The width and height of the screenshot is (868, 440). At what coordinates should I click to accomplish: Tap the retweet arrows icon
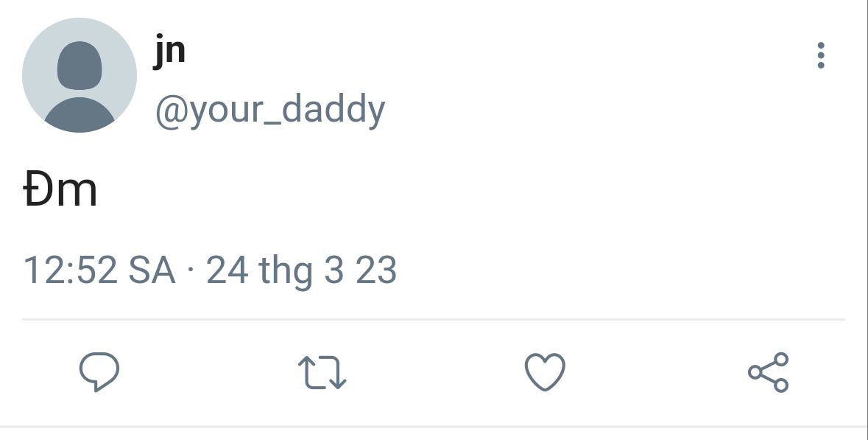(x=322, y=372)
